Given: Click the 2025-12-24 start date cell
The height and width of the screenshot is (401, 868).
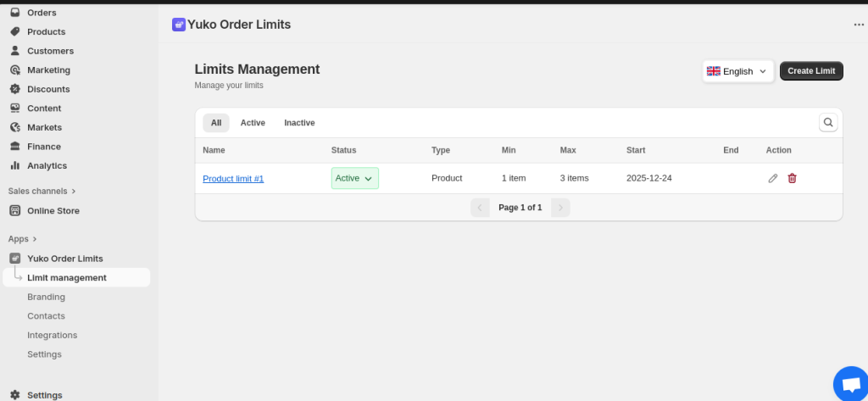Looking at the screenshot, I should 648,178.
